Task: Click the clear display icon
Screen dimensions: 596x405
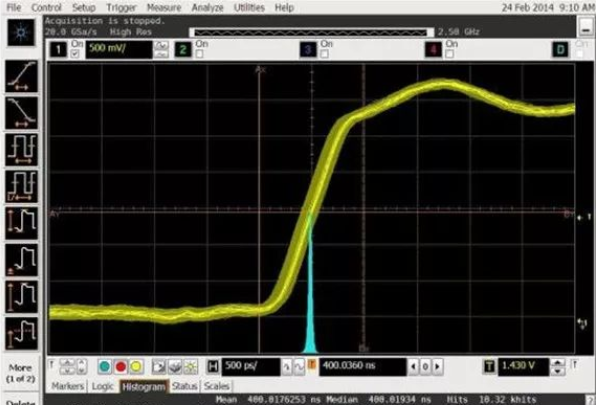Action: 159,367
